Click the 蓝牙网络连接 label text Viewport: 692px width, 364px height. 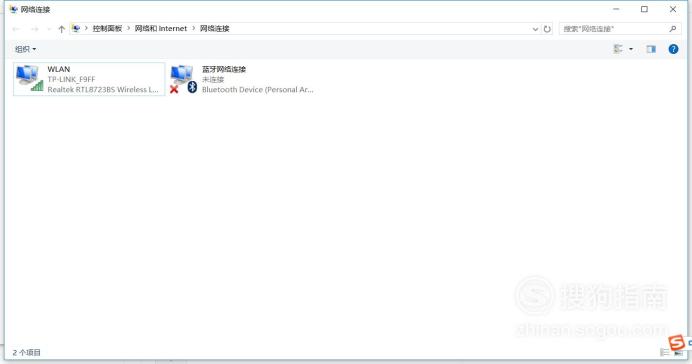[x=224, y=69]
